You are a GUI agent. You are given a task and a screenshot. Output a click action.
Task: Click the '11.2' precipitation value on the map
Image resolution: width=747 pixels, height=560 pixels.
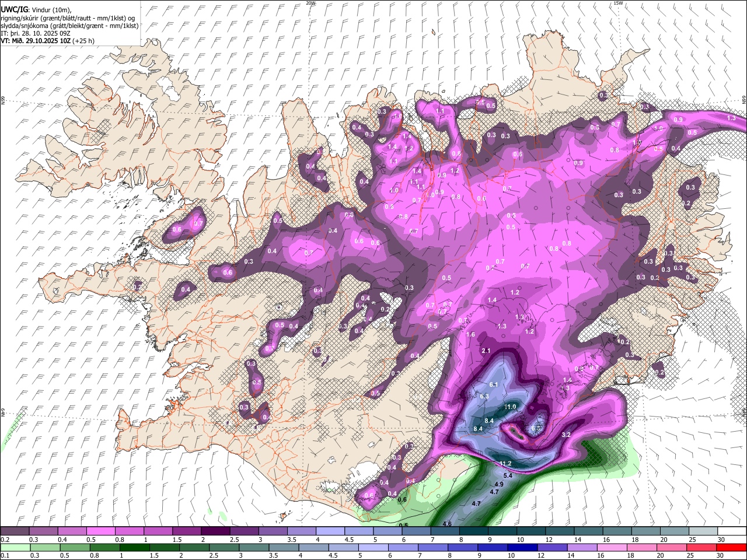tap(505, 464)
